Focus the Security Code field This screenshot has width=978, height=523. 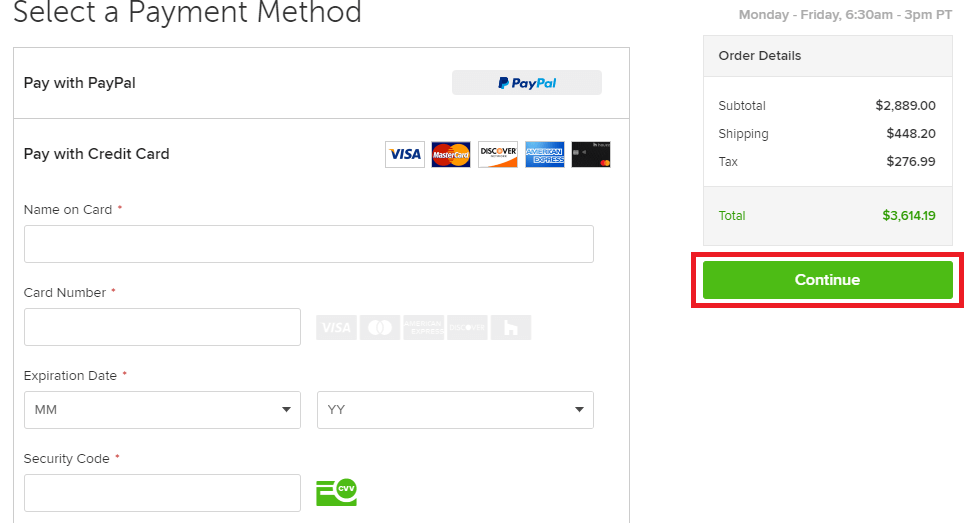coord(162,493)
